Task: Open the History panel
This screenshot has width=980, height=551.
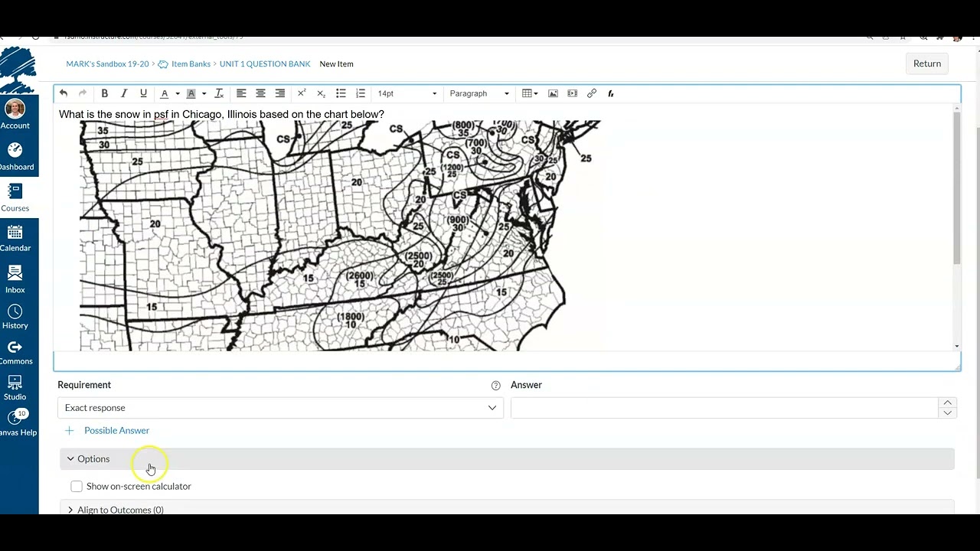Action: tap(15, 315)
